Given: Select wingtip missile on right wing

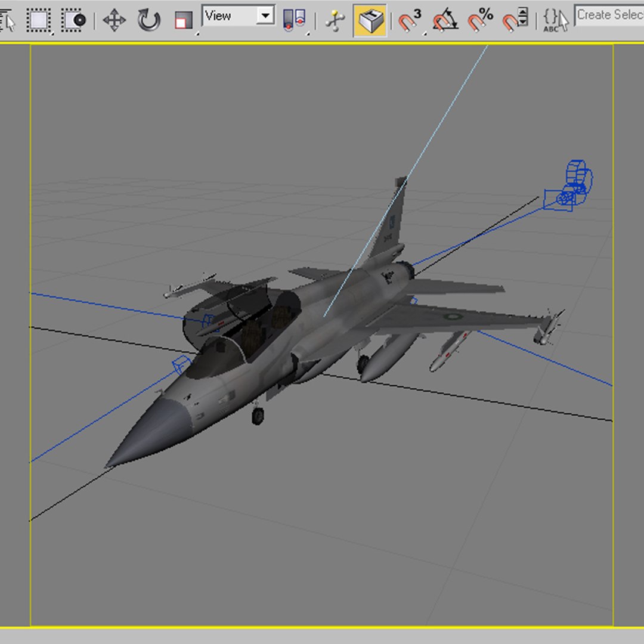Looking at the screenshot, I should pos(547,328).
